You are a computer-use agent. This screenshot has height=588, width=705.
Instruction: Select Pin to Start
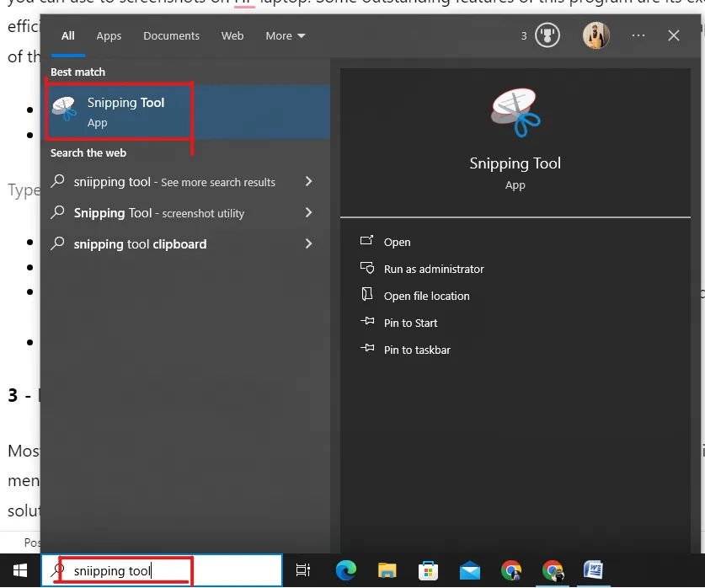(410, 323)
